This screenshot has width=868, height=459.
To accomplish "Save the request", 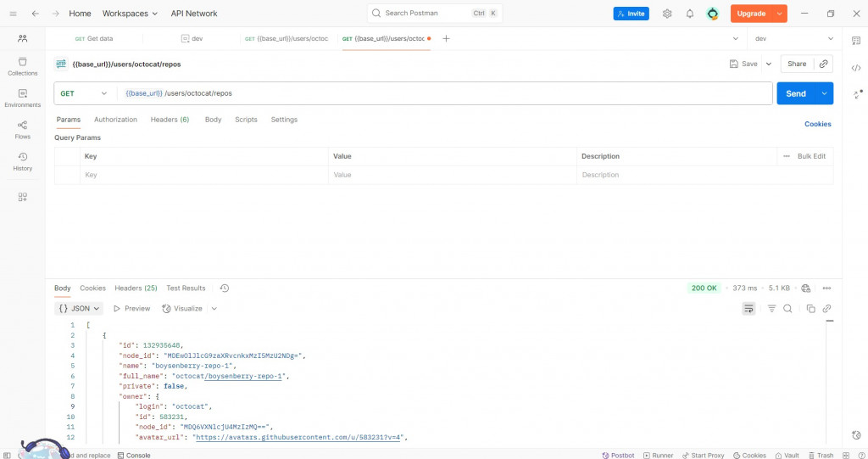I will (x=743, y=64).
